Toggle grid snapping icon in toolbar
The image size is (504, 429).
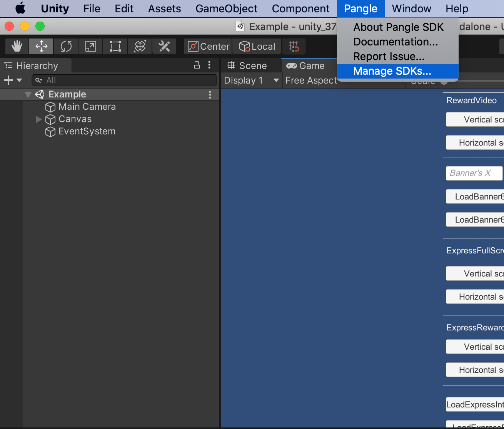click(x=294, y=47)
